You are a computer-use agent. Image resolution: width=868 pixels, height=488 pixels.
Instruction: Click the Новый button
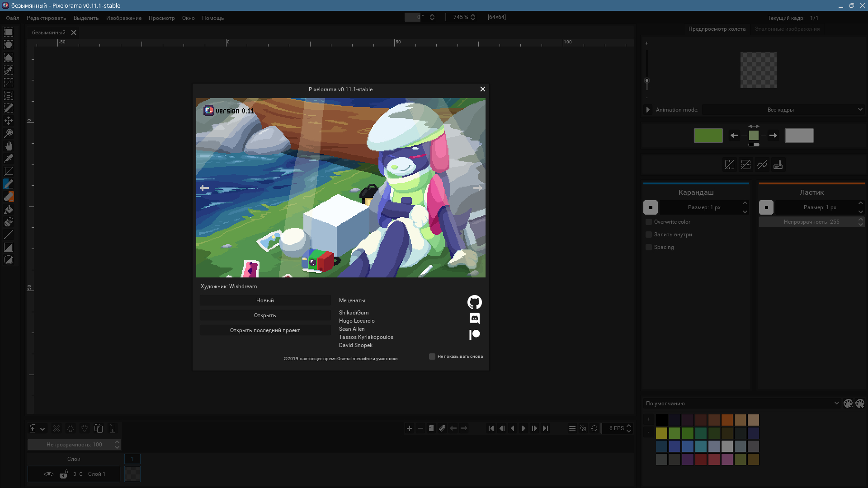coord(265,300)
